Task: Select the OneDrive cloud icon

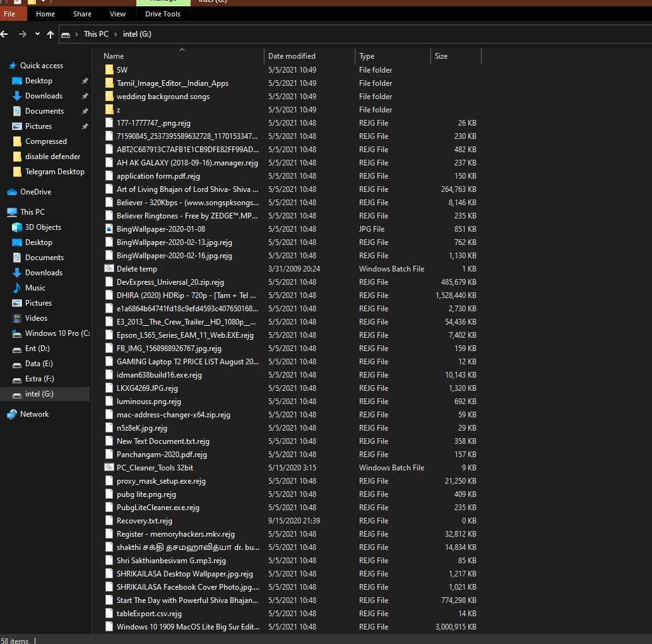Action: [x=12, y=192]
